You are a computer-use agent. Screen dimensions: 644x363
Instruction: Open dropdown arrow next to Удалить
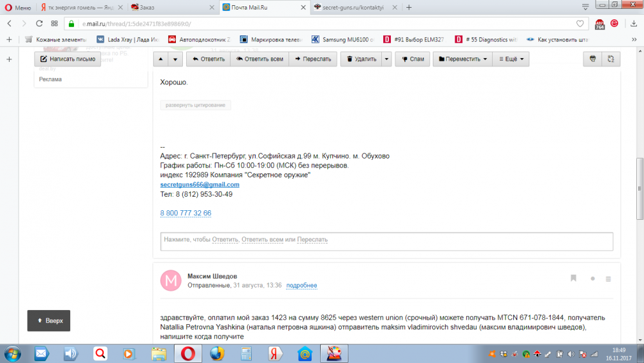coord(386,59)
